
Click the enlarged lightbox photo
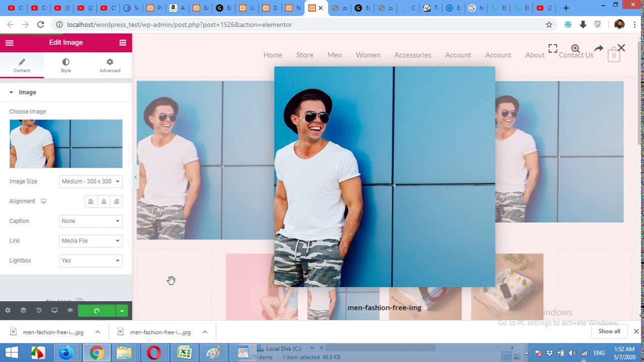[384, 176]
